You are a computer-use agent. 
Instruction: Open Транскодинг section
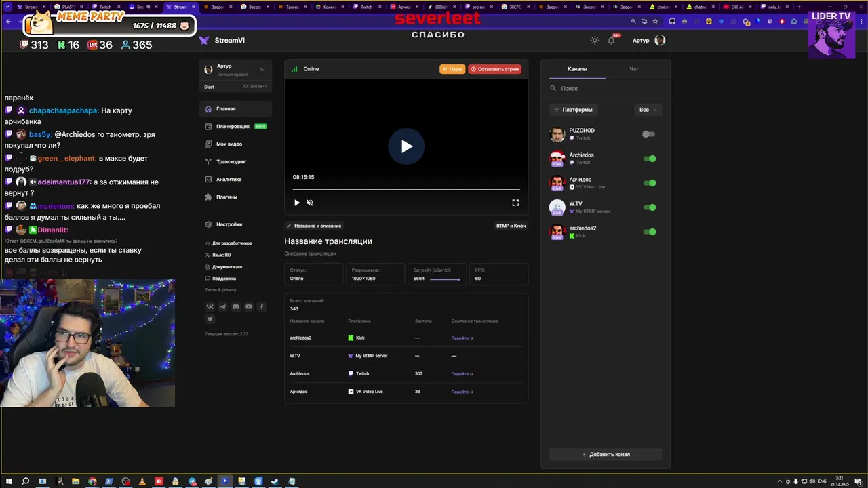235,161
